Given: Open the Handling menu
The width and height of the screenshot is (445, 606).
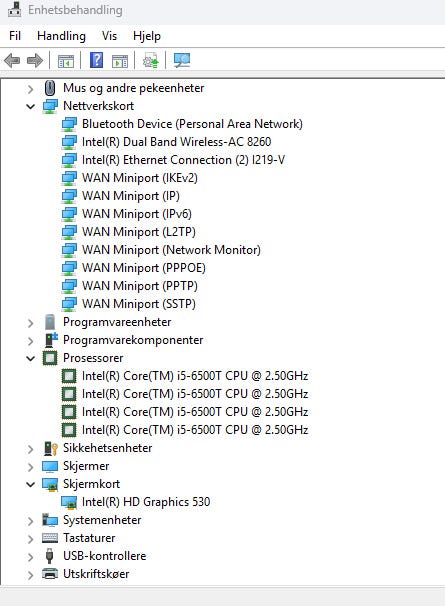Looking at the screenshot, I should pos(61,36).
